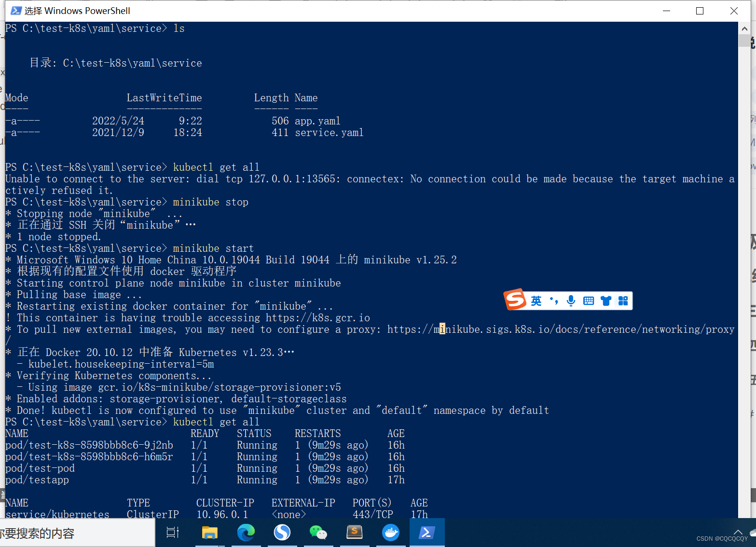
Task: Open Docker Desktop from the taskbar
Action: click(391, 533)
